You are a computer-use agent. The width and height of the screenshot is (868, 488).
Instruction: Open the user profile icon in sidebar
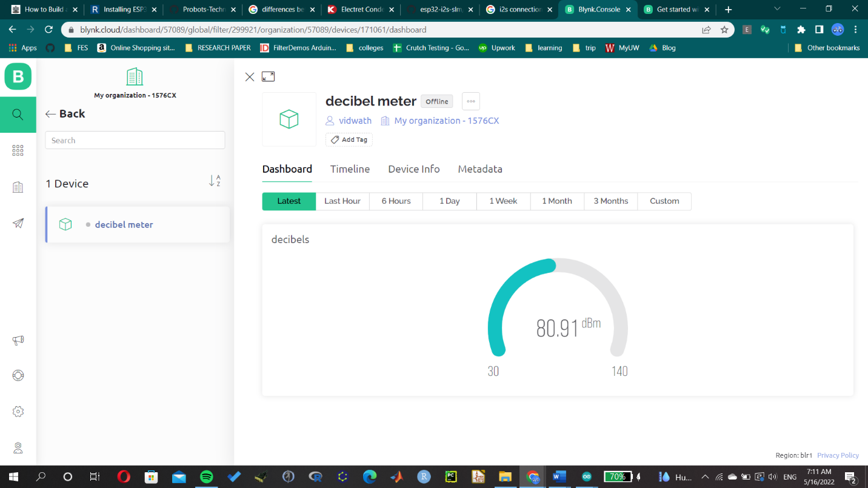18,448
